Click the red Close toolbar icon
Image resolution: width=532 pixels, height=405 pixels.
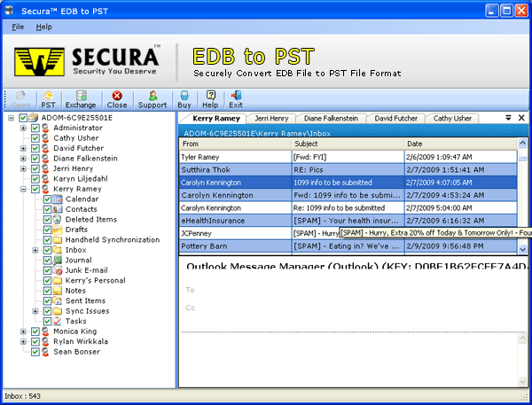[x=117, y=99]
